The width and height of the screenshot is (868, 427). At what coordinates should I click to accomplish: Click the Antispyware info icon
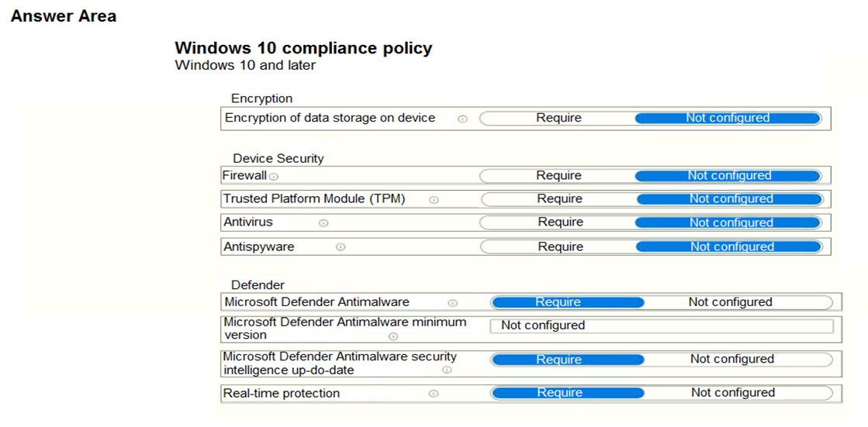(x=341, y=247)
